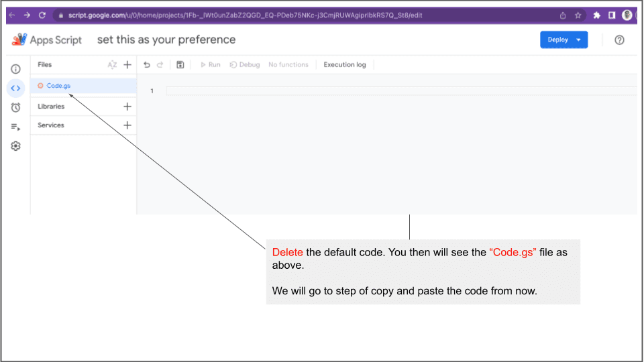Add a service with the plus icon
Image resolution: width=644 pixels, height=362 pixels.
click(x=127, y=125)
